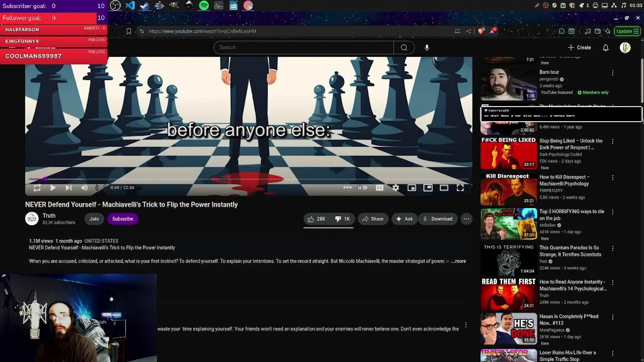Download the video
This screenshot has width=644, height=362.
(438, 219)
